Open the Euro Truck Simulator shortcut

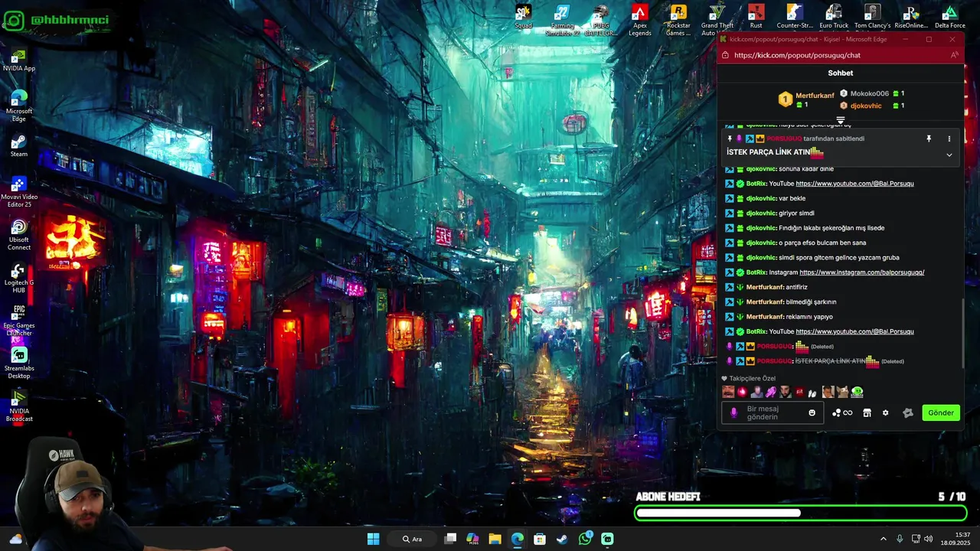point(834,17)
